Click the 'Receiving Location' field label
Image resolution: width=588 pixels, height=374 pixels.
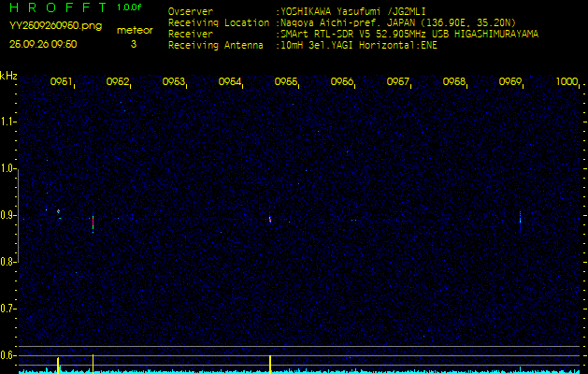pyautogui.click(x=219, y=22)
